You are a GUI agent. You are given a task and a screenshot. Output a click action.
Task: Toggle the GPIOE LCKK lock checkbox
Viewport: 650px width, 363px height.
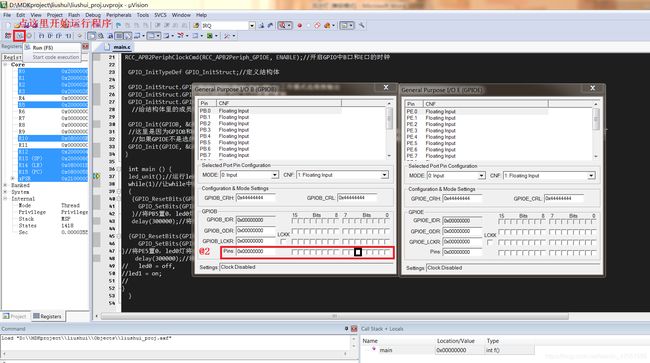click(x=490, y=243)
